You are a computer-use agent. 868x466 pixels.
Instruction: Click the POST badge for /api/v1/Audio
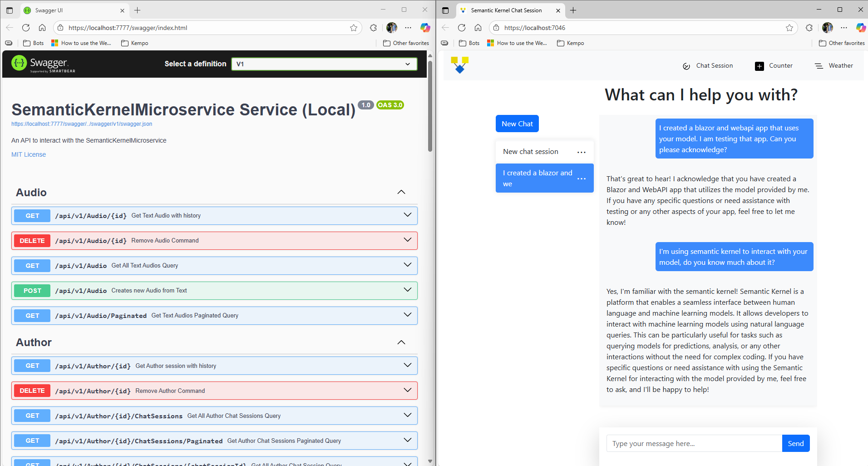point(32,291)
